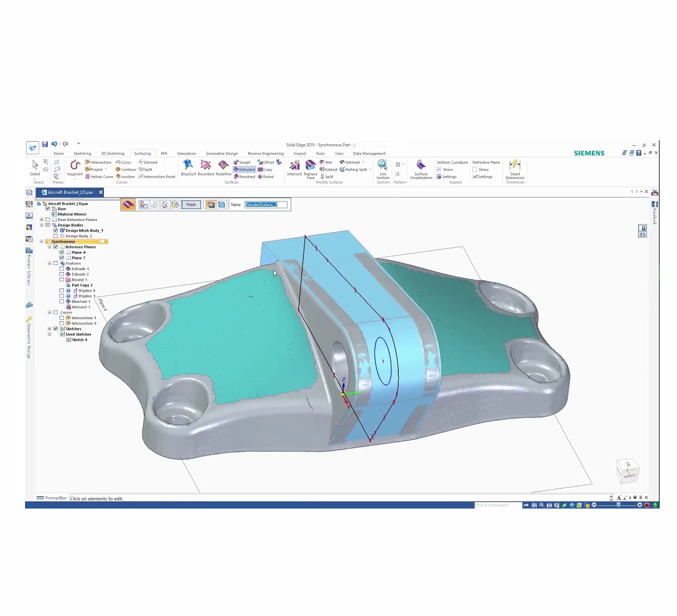Screen dimensions: 677x616
Task: Expand the Sketches tree node
Action: 50,329
